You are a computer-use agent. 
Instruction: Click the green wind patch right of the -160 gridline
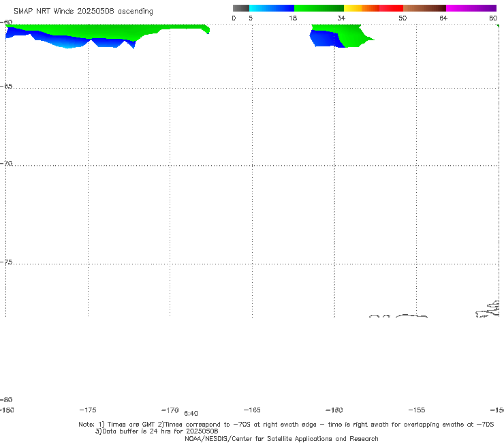click(x=352, y=37)
